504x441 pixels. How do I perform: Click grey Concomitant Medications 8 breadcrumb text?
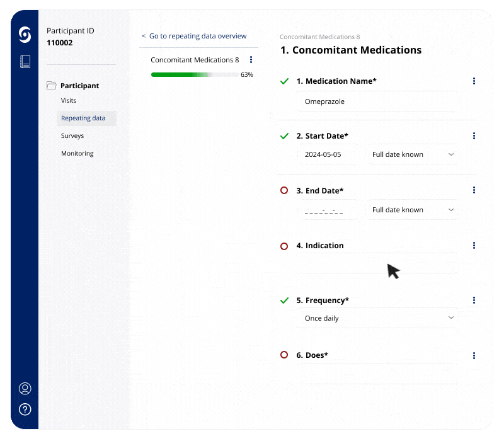point(319,37)
